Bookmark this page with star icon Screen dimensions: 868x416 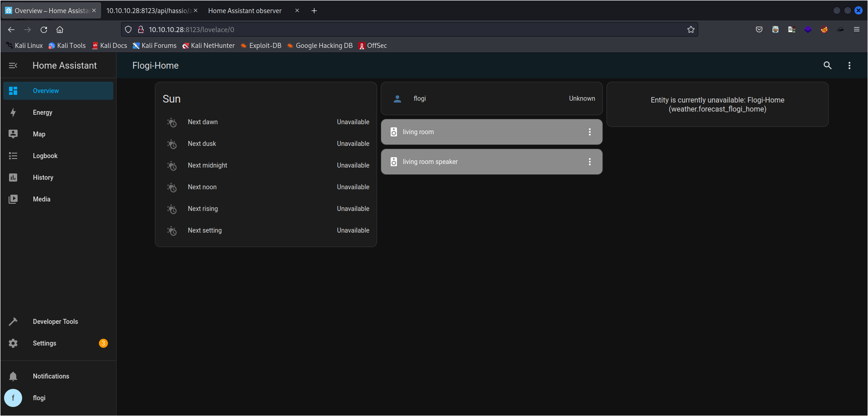coord(691,29)
